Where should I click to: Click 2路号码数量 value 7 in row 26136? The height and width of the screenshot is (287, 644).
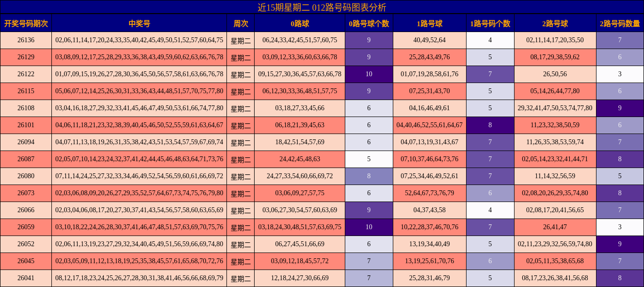click(620, 40)
